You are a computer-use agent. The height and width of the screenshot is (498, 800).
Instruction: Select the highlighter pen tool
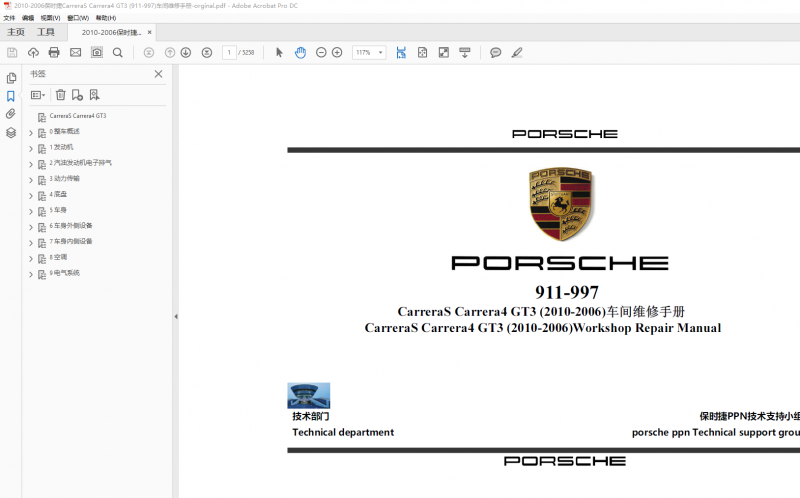[517, 53]
